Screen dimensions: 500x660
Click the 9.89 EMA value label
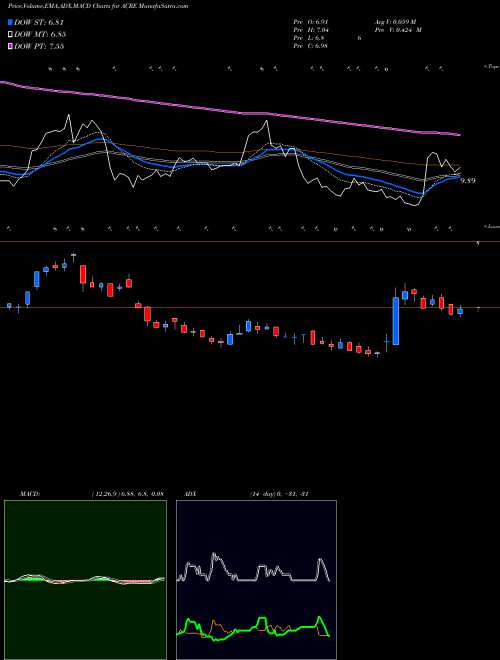click(x=468, y=181)
